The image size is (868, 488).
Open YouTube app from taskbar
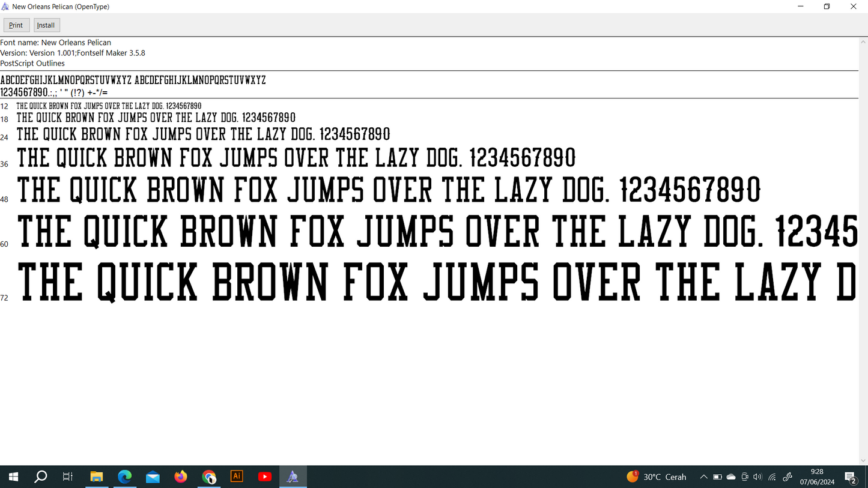[x=265, y=477]
